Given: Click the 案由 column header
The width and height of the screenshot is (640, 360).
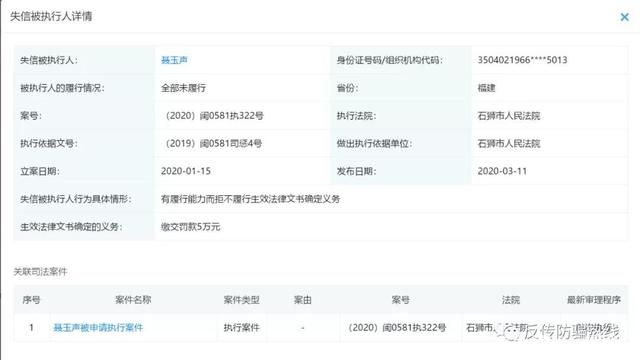Looking at the screenshot, I should coord(302,300).
